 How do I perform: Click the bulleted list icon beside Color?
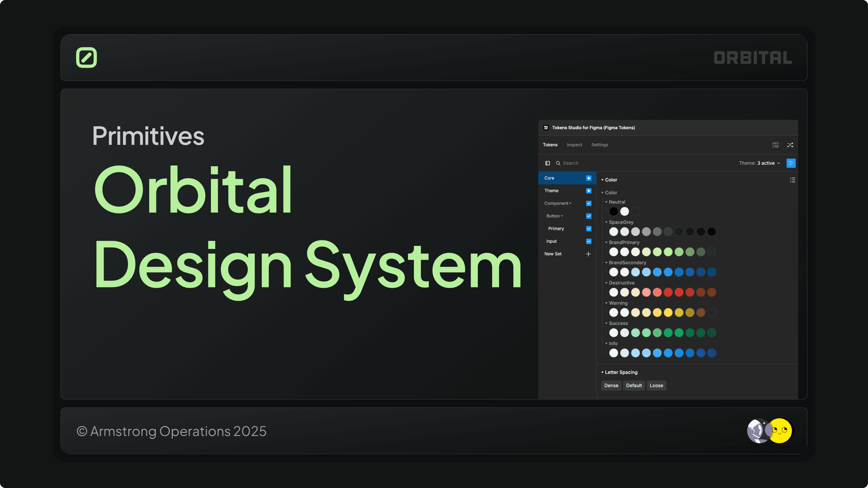click(792, 180)
